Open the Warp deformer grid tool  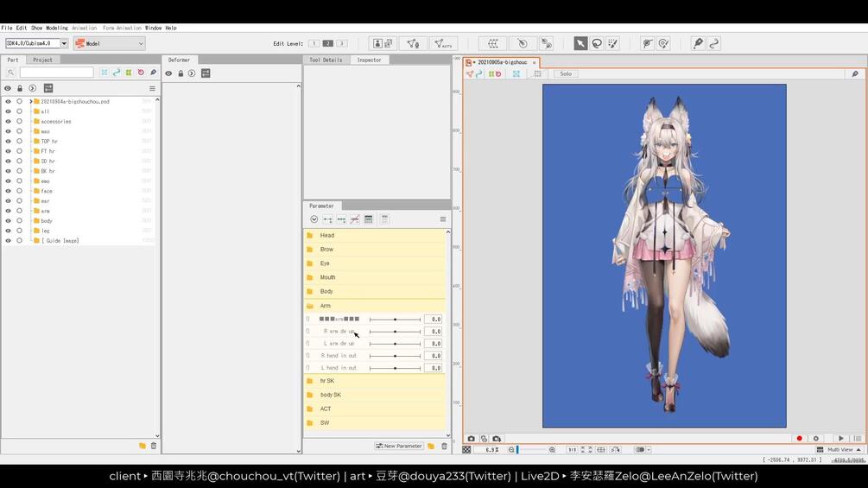click(492, 43)
